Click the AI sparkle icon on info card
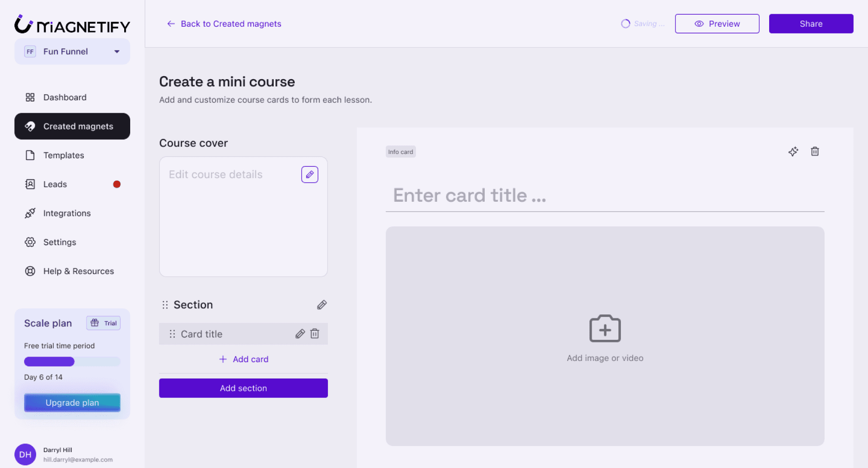868x468 pixels. coord(793,151)
